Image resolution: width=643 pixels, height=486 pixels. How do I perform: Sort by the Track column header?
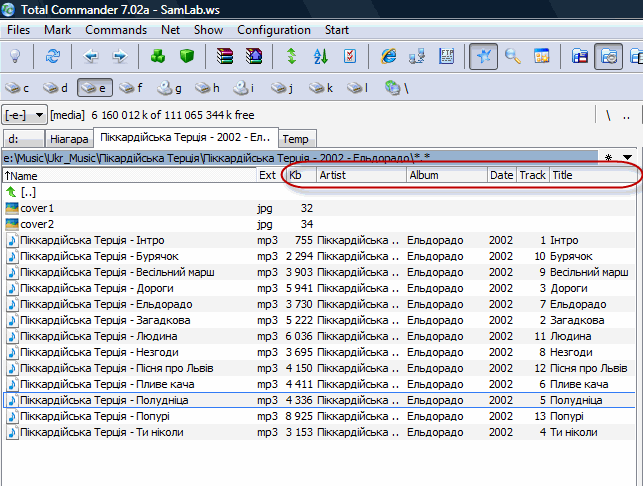[x=533, y=176]
